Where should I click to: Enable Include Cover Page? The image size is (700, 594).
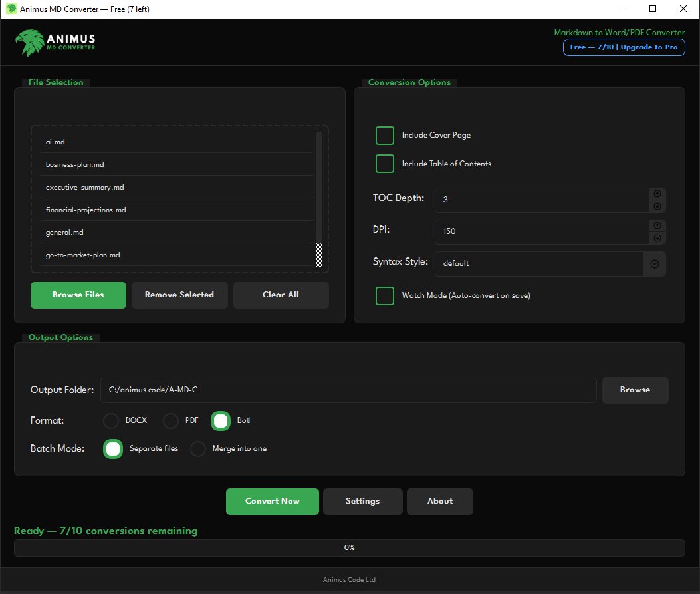(x=385, y=135)
